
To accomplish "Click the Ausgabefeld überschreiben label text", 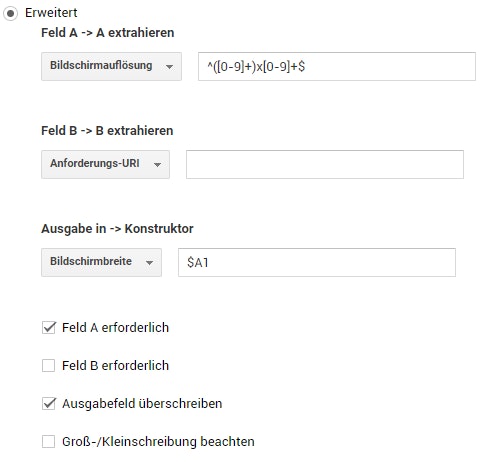I will point(142,403).
